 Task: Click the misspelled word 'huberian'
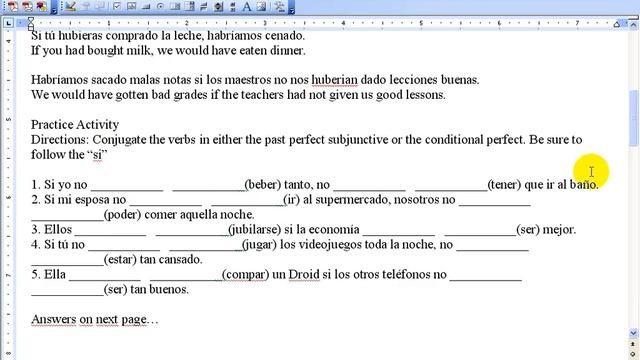click(x=334, y=80)
